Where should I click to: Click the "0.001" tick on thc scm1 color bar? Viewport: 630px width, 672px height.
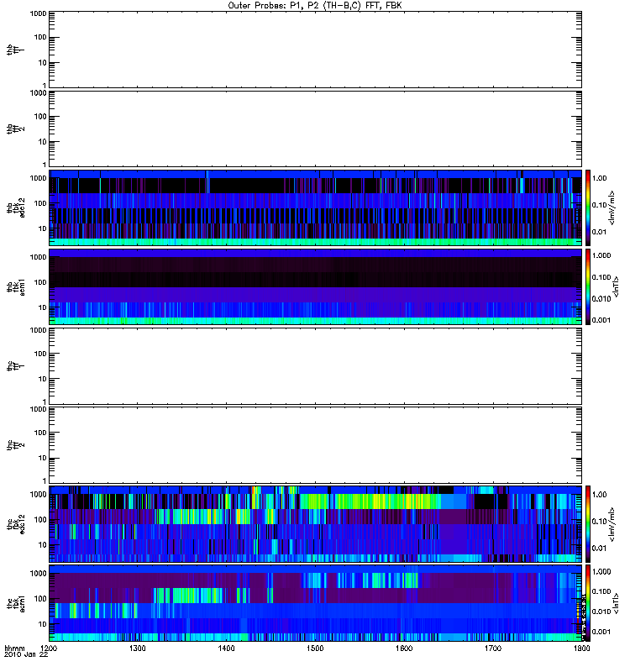[x=601, y=632]
